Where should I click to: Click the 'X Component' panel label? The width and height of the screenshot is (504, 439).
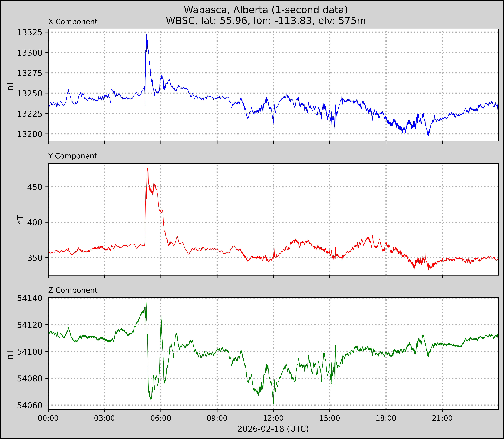73,22
